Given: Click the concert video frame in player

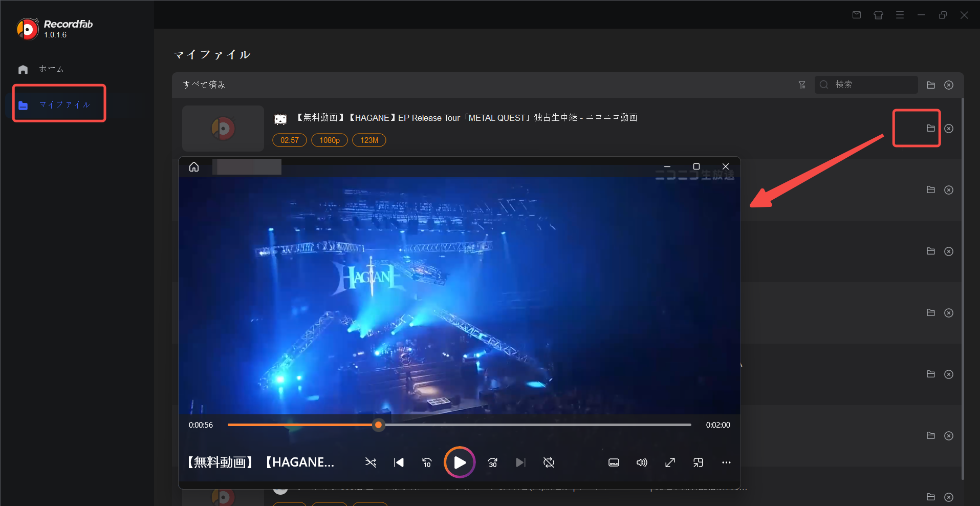Looking at the screenshot, I should point(460,296).
